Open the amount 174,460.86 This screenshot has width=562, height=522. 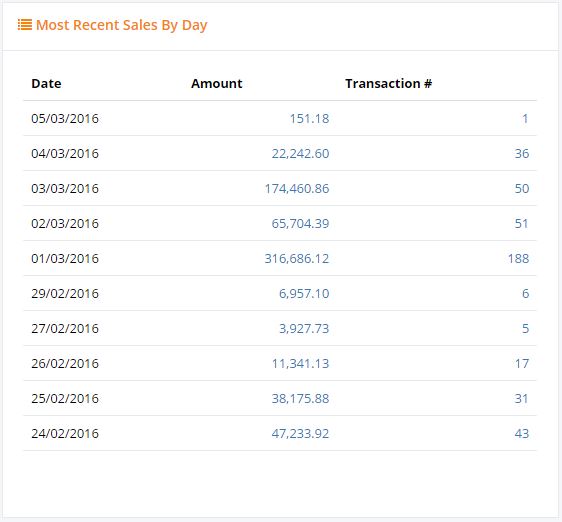point(297,189)
